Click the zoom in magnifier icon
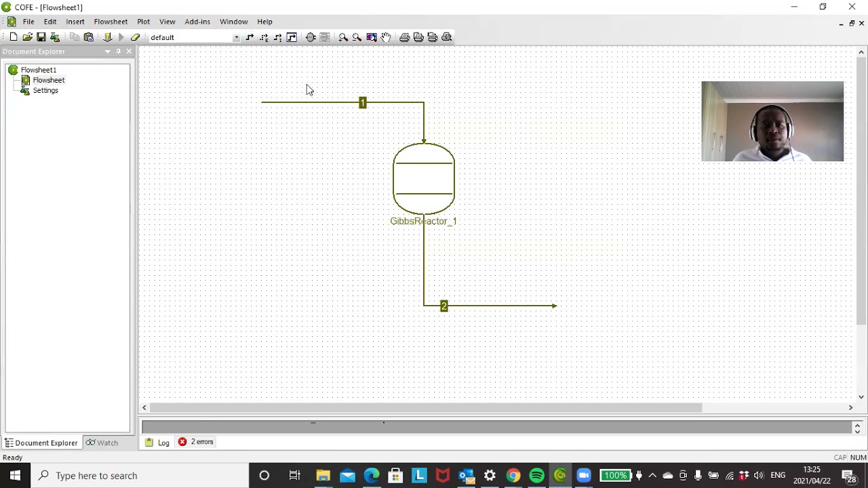 point(343,37)
